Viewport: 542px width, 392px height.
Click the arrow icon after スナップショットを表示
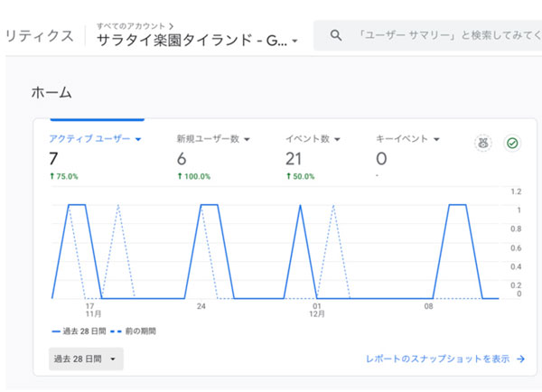520,359
